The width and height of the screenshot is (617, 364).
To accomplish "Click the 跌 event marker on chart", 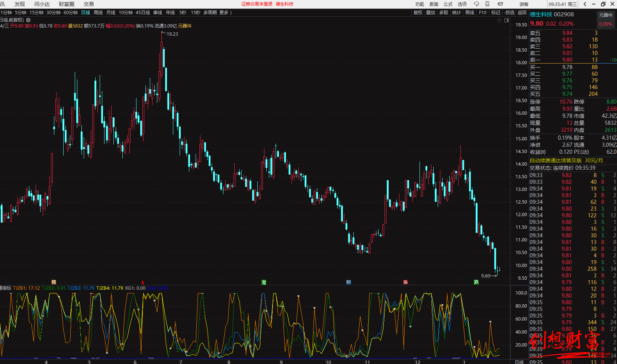I will pos(476,282).
